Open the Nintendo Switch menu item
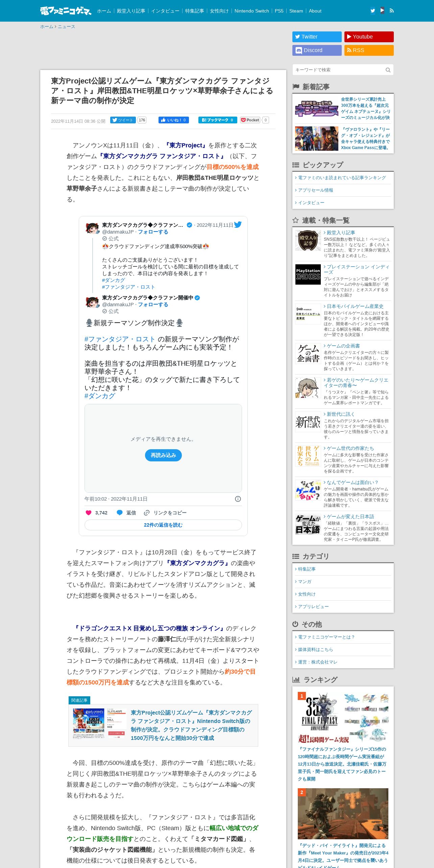The height and width of the screenshot is (868, 434). coord(251,11)
